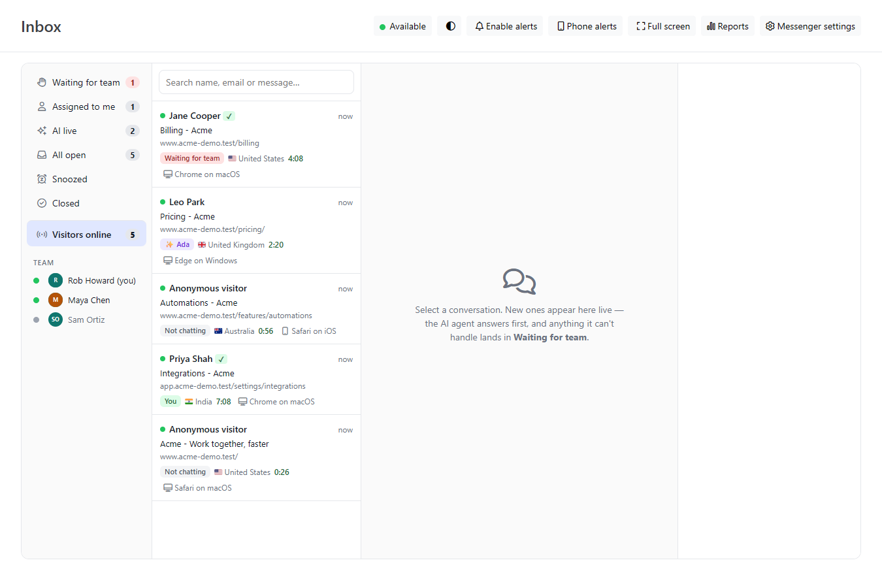Click desktop icon beside Chrome on macOS for Priya
The height and width of the screenshot is (588, 882).
242,402
